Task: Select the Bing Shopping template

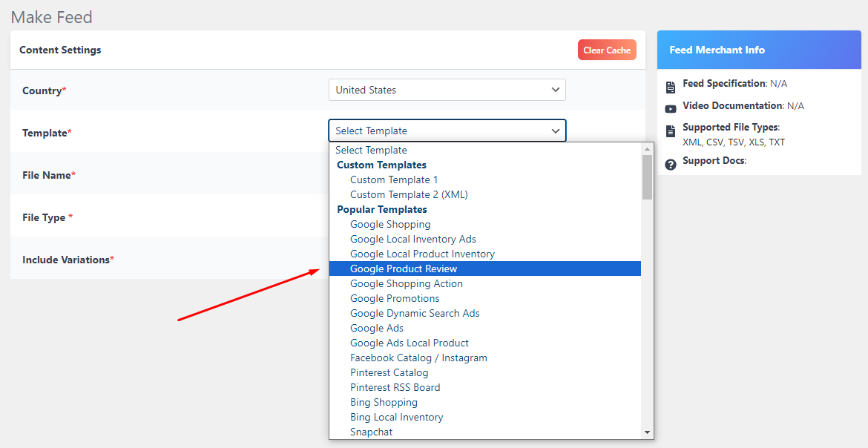Action: point(384,401)
